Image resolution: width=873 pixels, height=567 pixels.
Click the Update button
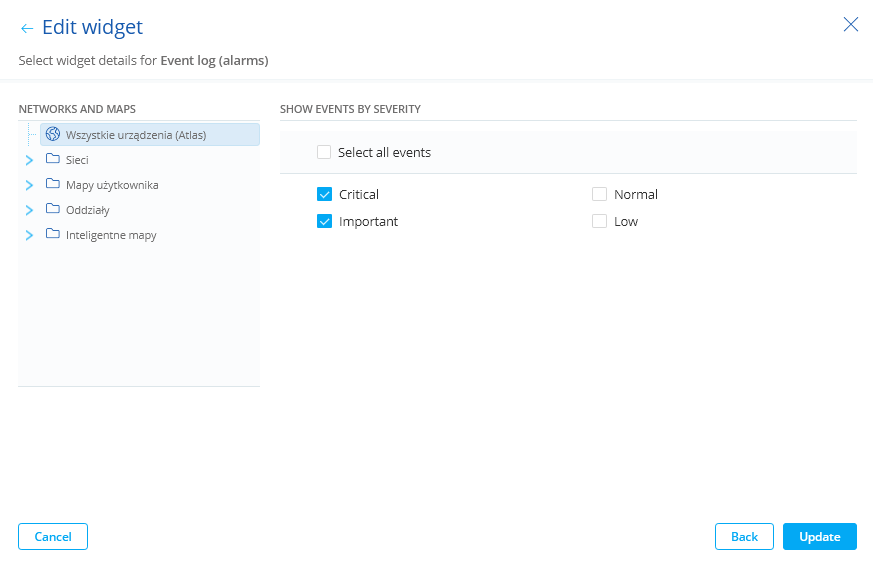click(x=819, y=537)
